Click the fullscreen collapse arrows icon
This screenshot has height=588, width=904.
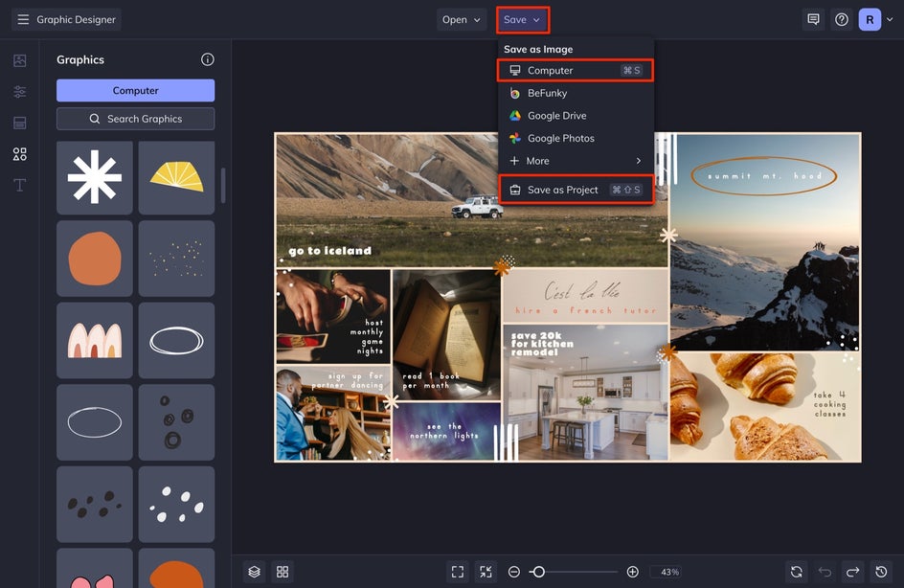click(486, 572)
